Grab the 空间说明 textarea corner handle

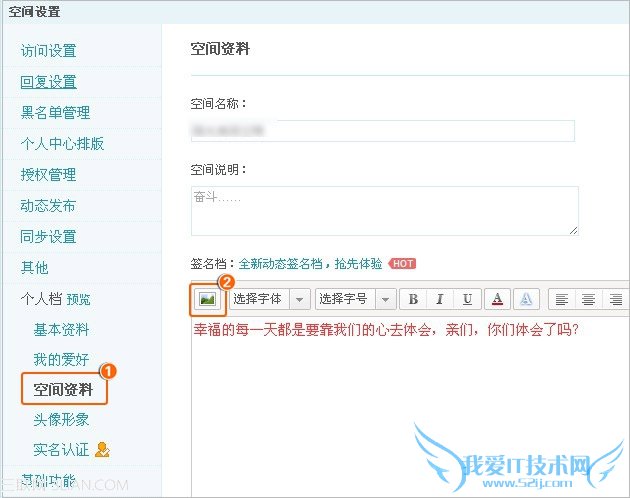pos(573,231)
